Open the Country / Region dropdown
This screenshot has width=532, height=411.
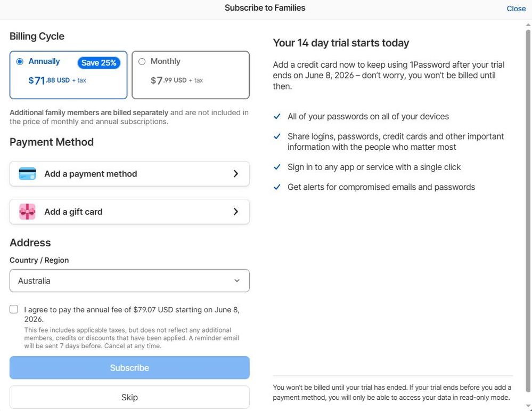[129, 280]
